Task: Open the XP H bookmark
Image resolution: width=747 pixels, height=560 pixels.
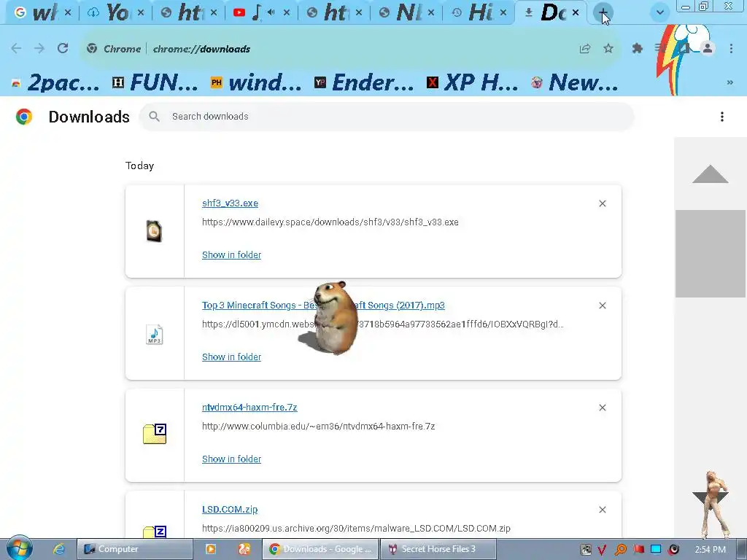Action: (x=473, y=82)
